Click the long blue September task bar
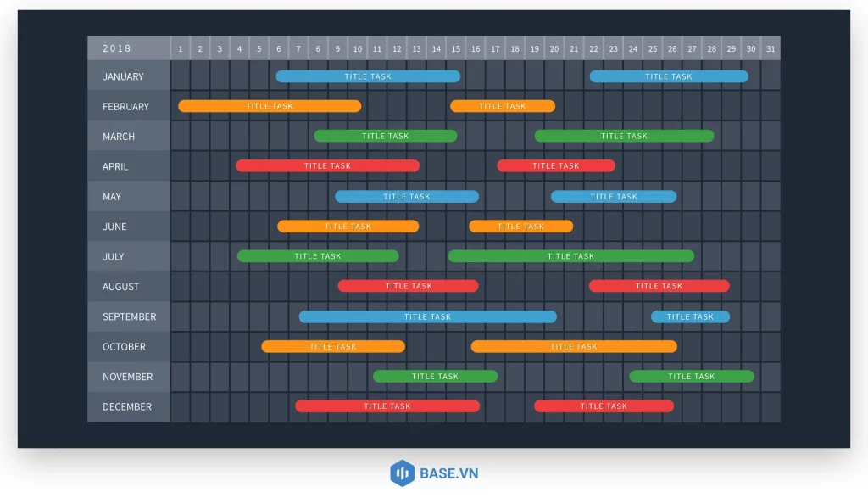The image size is (868, 498). coord(427,316)
